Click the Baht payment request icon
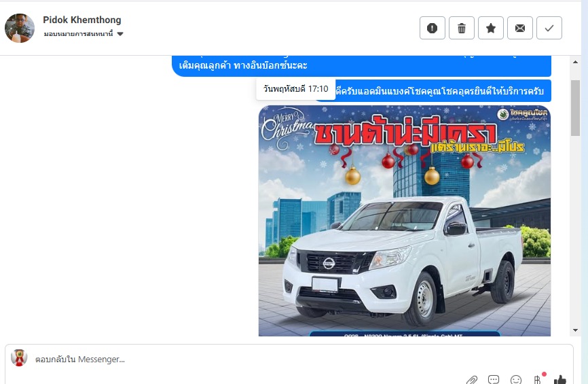This screenshot has width=588, height=384. [538, 379]
